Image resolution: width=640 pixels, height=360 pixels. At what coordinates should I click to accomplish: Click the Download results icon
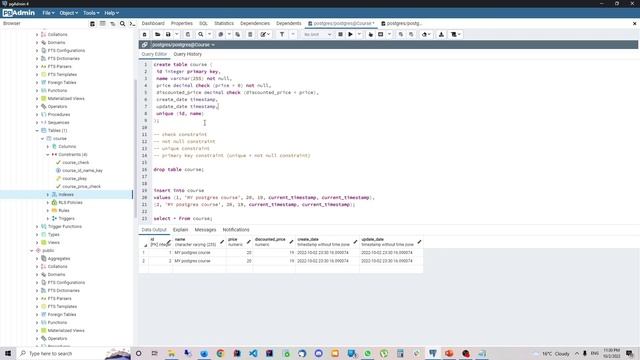(x=441, y=35)
